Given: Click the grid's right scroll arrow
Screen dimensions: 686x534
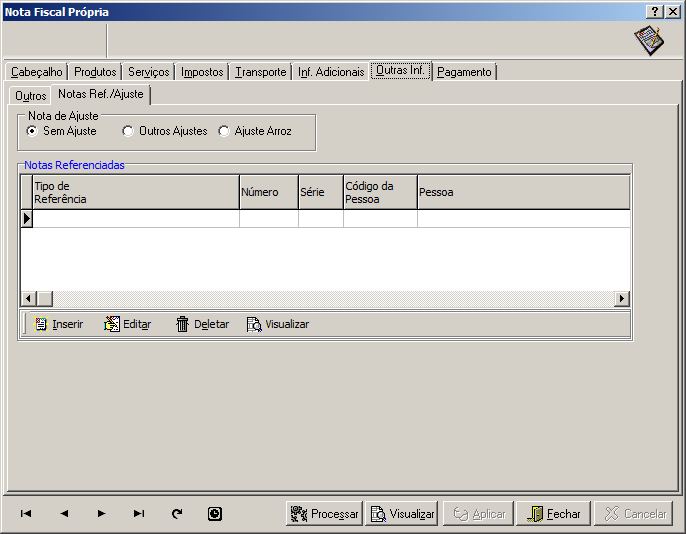Looking at the screenshot, I should 622,299.
